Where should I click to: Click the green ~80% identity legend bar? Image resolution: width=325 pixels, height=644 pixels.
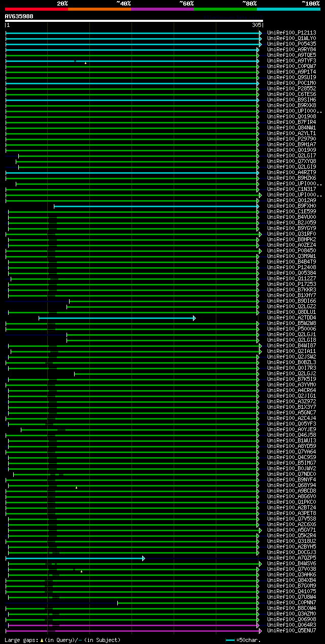pos(225,9)
